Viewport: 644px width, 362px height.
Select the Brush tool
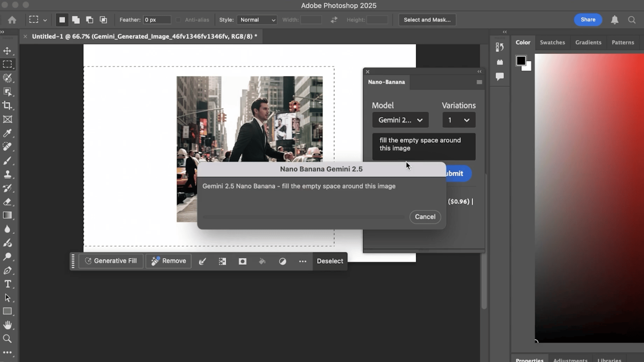pyautogui.click(x=7, y=161)
